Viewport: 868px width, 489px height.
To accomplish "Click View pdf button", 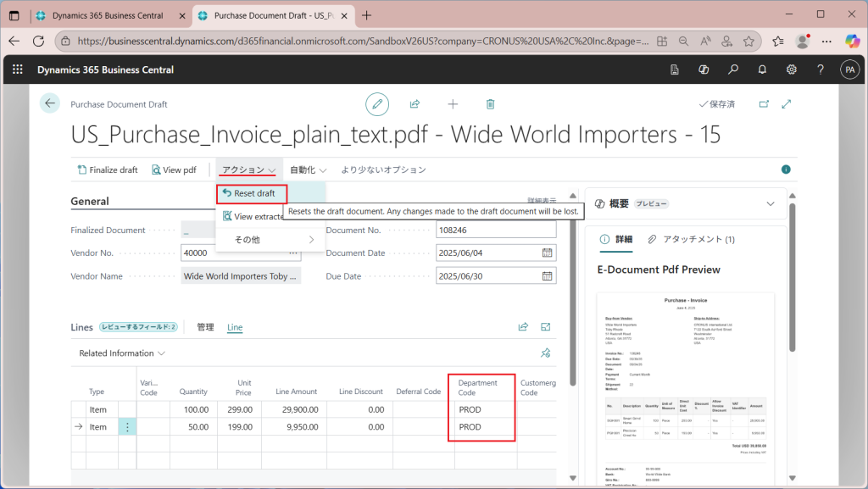I will [174, 169].
